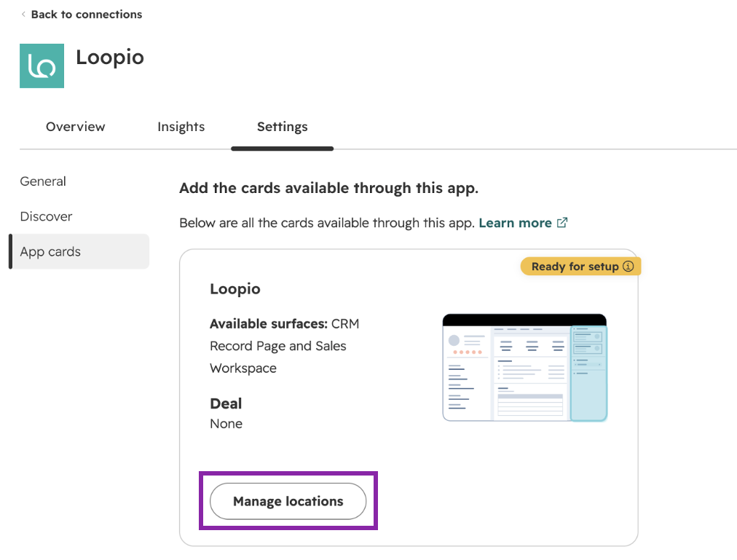Click the info icon on Ready for setup badge

click(x=628, y=266)
